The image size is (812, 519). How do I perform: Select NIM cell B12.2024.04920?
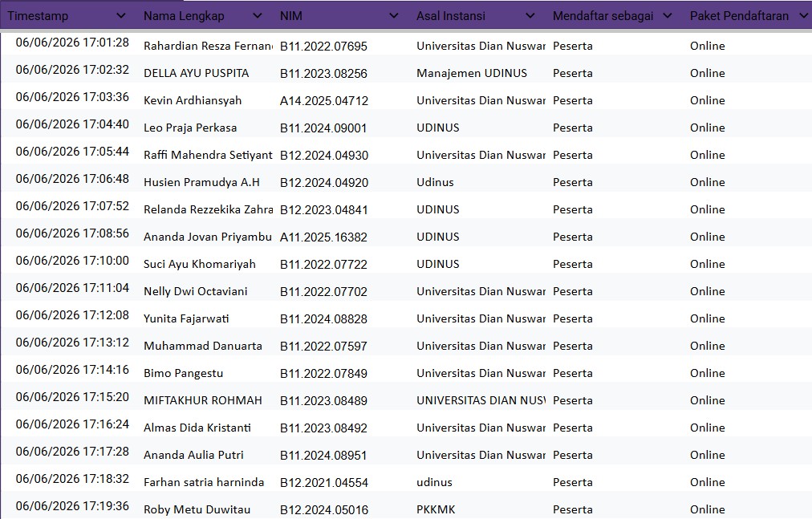tap(341, 182)
